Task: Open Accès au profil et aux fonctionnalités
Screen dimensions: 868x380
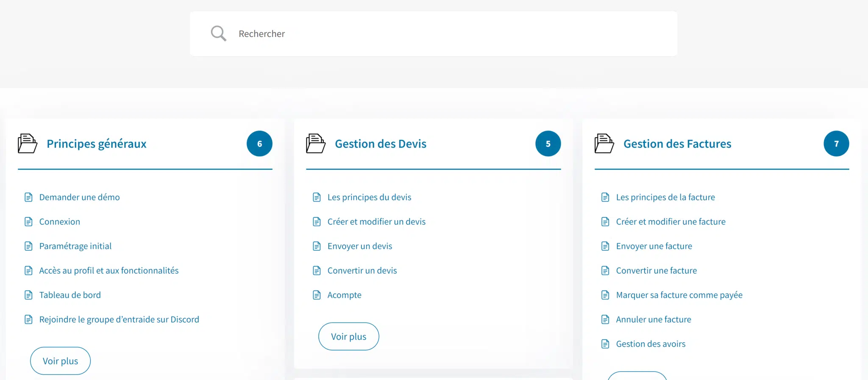Action: [x=109, y=271]
